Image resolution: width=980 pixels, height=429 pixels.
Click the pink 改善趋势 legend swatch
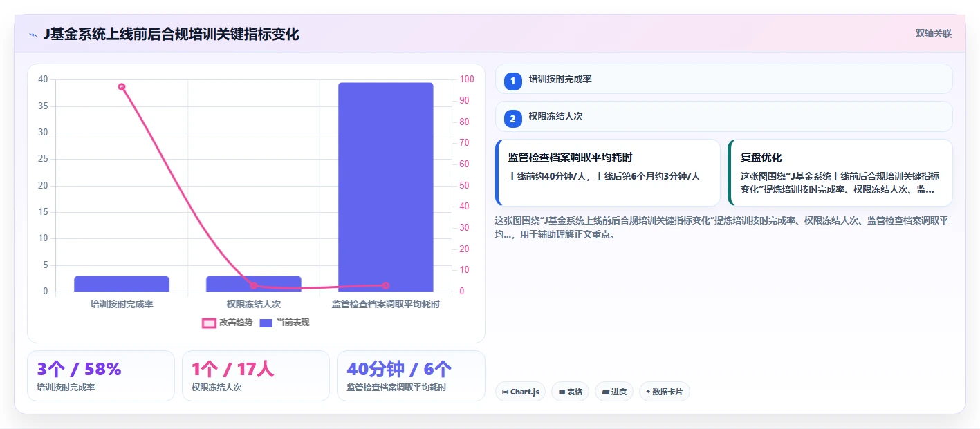[x=209, y=323]
